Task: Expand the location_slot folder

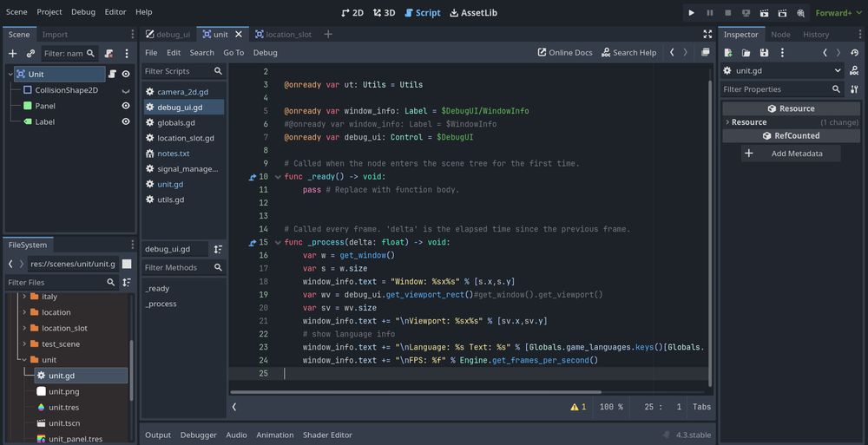Action: pos(23,328)
